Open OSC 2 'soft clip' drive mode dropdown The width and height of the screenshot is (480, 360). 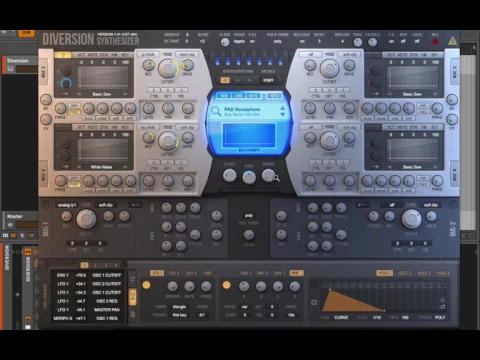[x=187, y=127]
